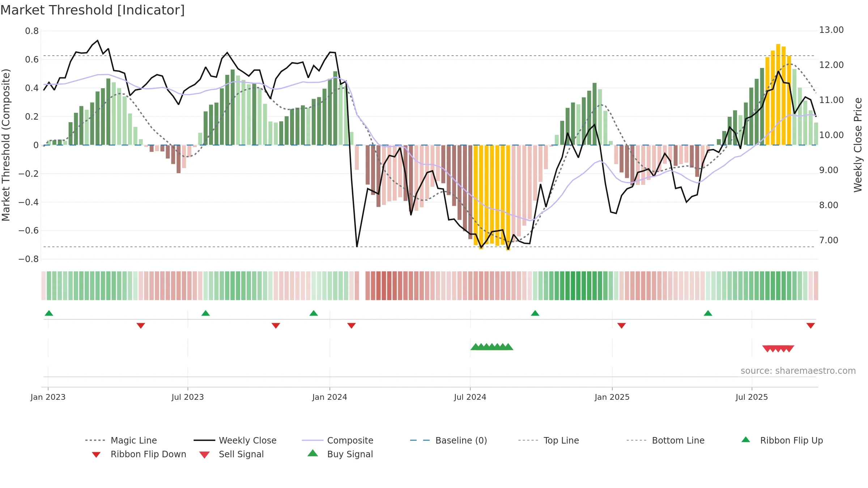Click the 13.00 right axis tick label

click(831, 30)
